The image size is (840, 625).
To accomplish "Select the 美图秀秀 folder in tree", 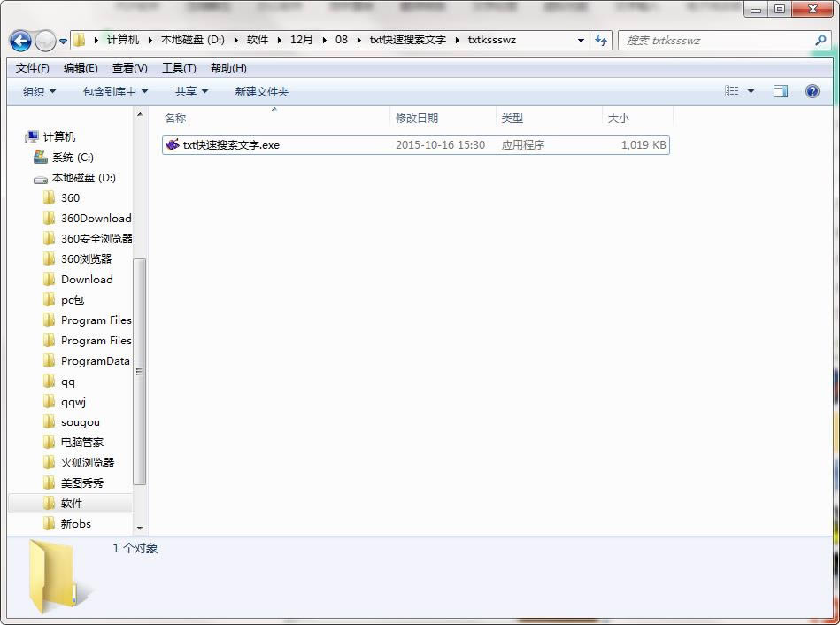I will click(81, 482).
